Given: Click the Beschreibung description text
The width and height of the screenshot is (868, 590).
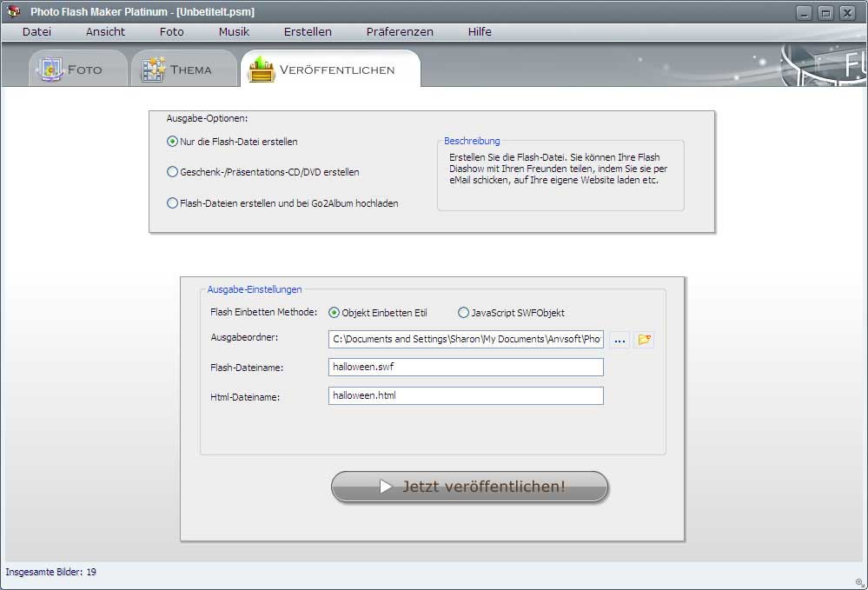Looking at the screenshot, I should [x=558, y=169].
